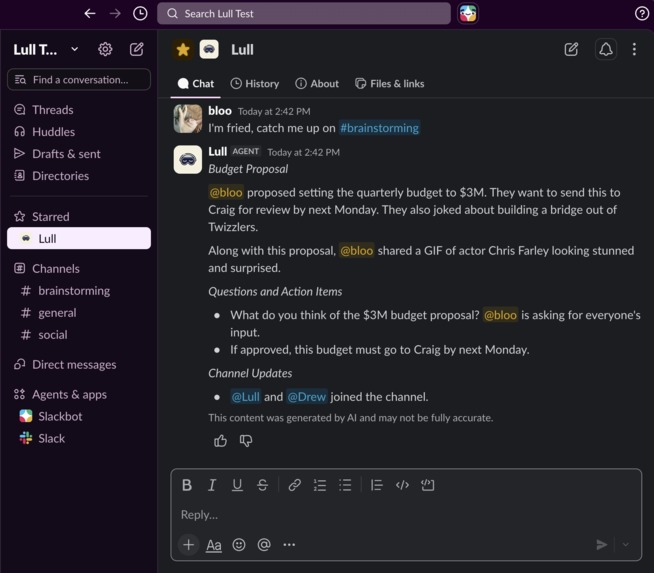Toggle blockquote formatting
The height and width of the screenshot is (573, 654).
[377, 485]
